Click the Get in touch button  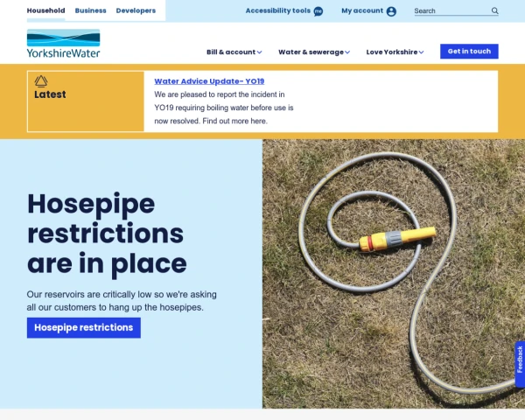coord(469,52)
